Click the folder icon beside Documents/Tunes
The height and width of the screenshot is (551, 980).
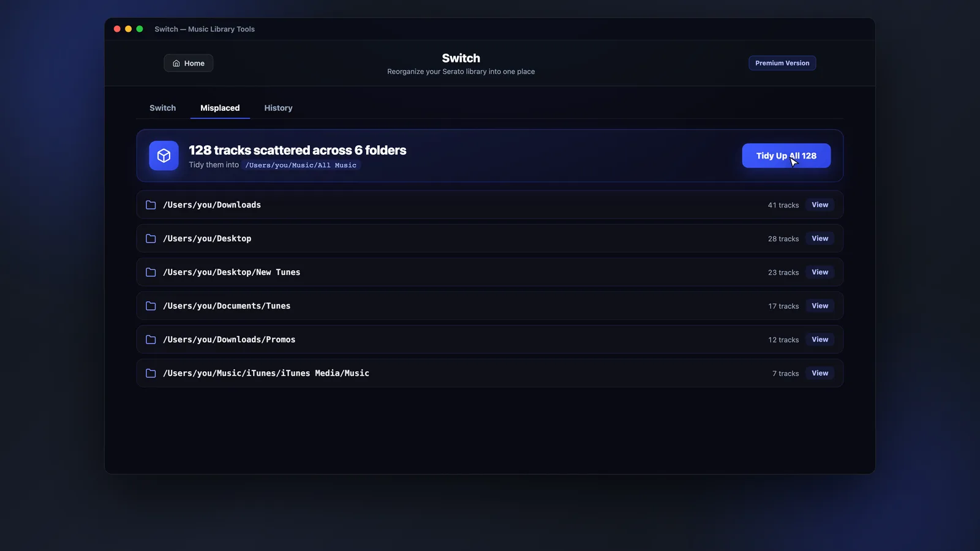151,306
